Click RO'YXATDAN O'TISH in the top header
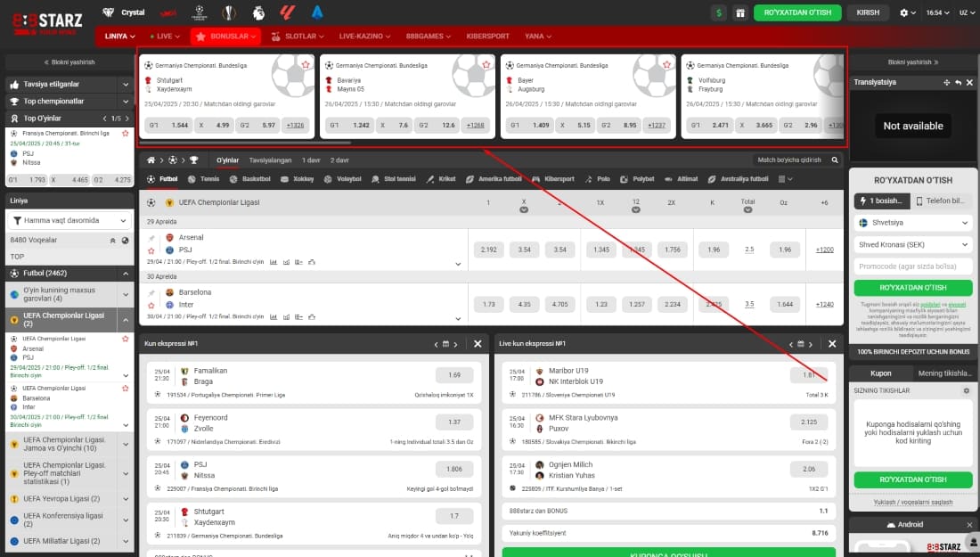980x557 pixels. pyautogui.click(x=797, y=12)
